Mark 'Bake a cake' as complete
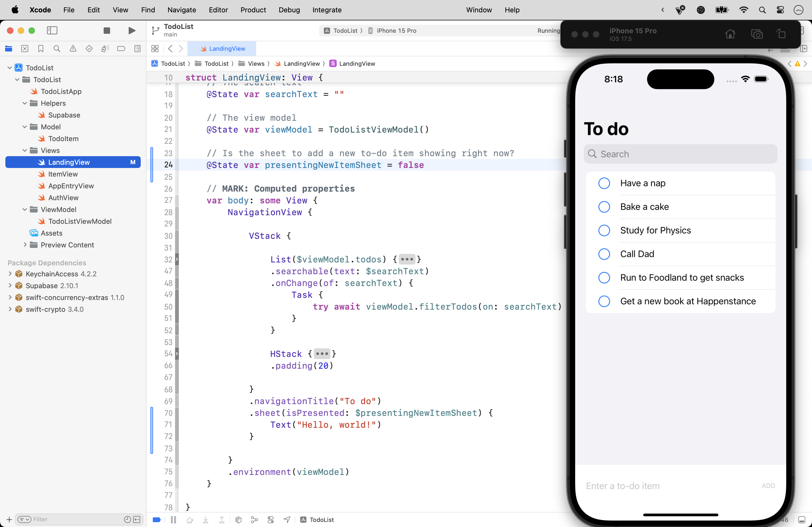This screenshot has width=812, height=527. tap(604, 207)
